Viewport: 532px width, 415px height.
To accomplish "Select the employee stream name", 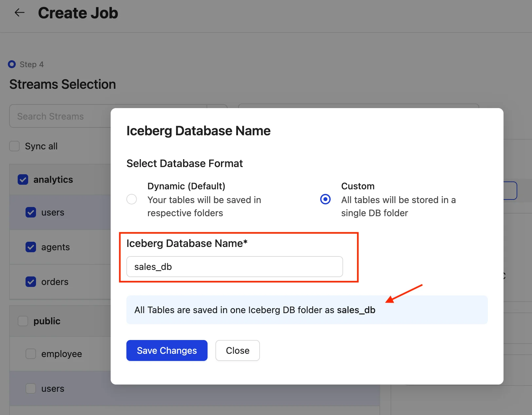I will (x=62, y=354).
